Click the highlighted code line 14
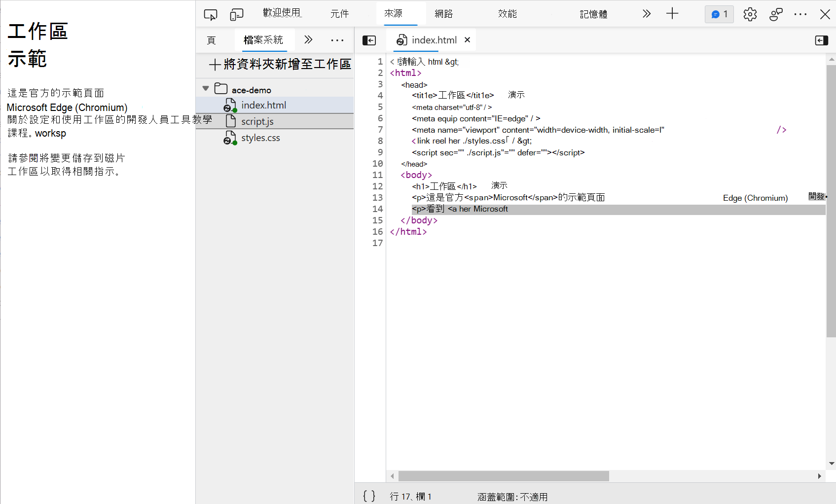 (x=618, y=209)
